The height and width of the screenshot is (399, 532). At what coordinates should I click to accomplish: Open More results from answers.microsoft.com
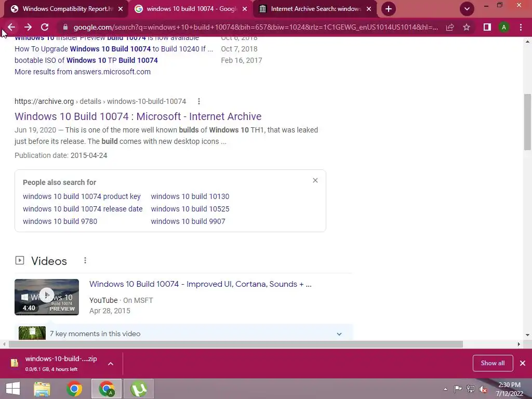[x=83, y=72]
